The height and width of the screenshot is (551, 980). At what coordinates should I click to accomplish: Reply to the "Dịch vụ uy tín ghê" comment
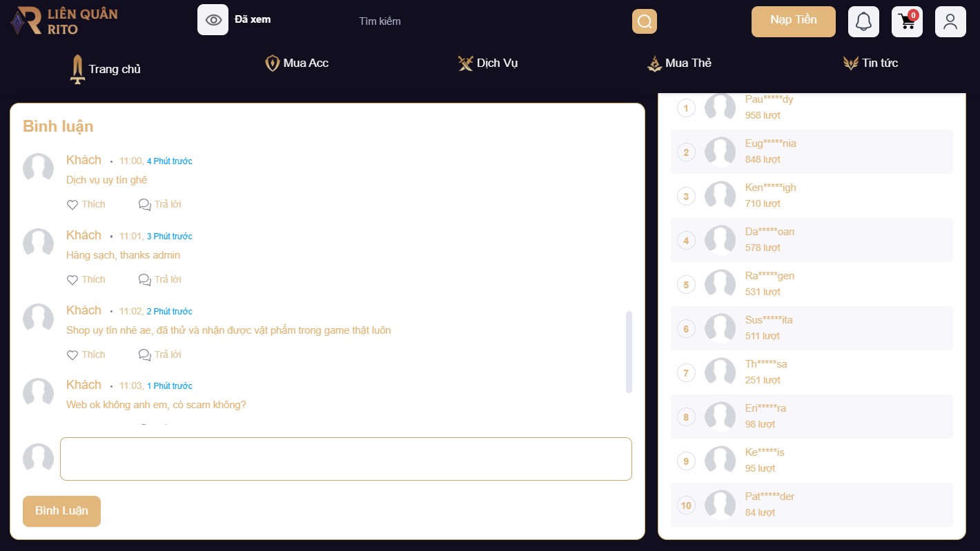160,204
